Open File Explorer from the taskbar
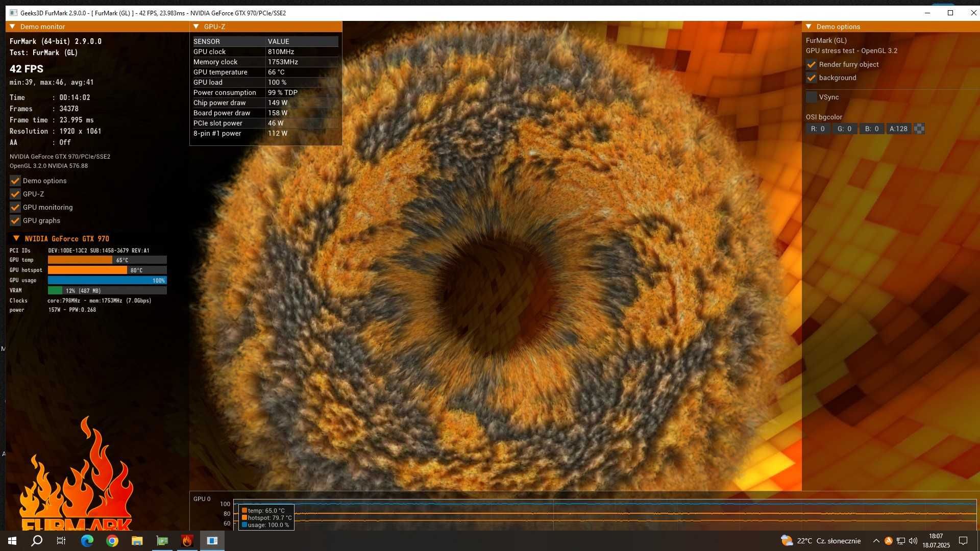980x551 pixels. pyautogui.click(x=137, y=541)
